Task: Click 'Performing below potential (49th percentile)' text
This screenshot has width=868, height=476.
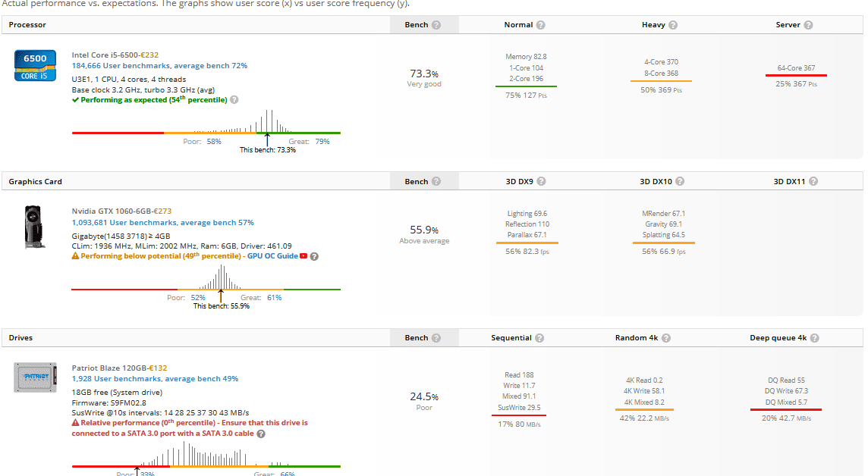Action: tap(161, 256)
